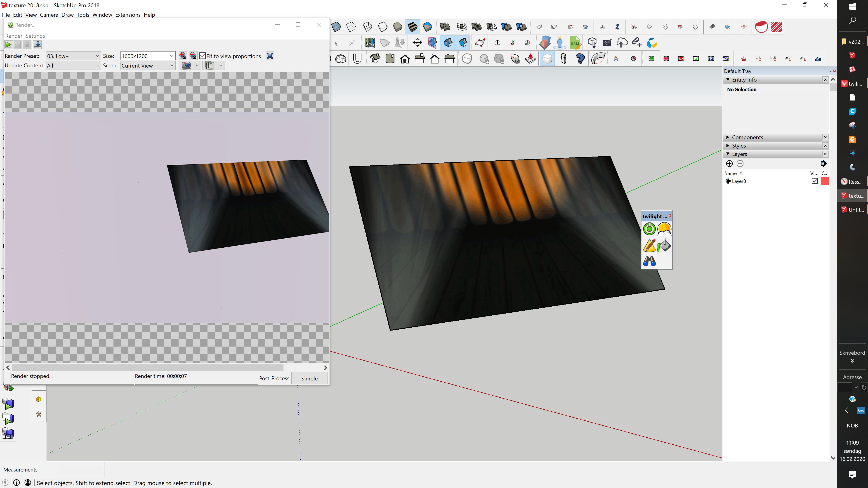Click extrude red up-arrow icon

tap(530, 59)
